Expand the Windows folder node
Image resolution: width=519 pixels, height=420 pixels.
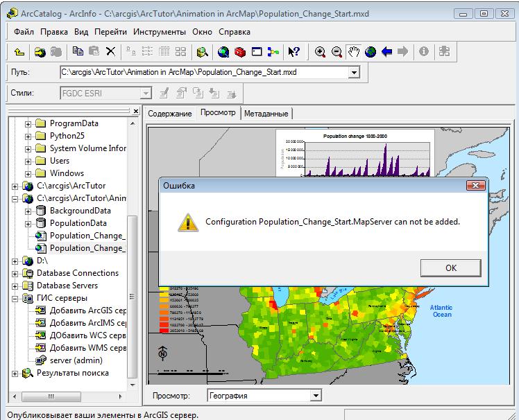[x=28, y=174]
